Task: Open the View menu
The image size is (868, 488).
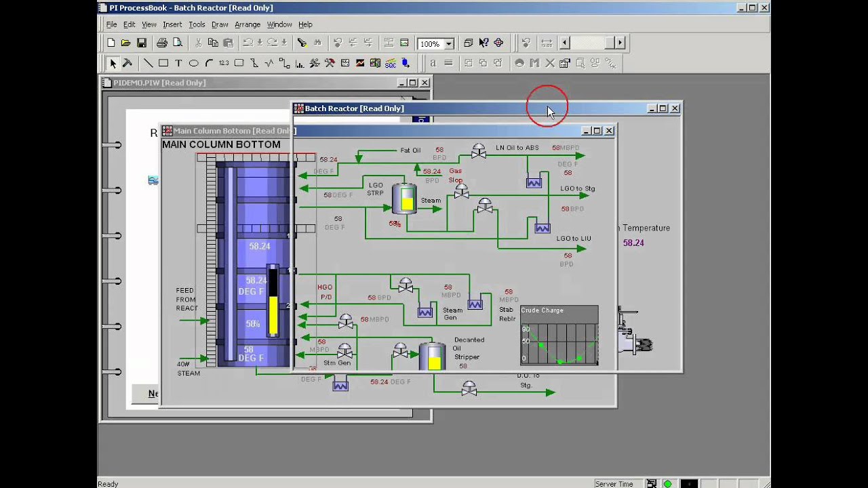Action: pos(149,24)
